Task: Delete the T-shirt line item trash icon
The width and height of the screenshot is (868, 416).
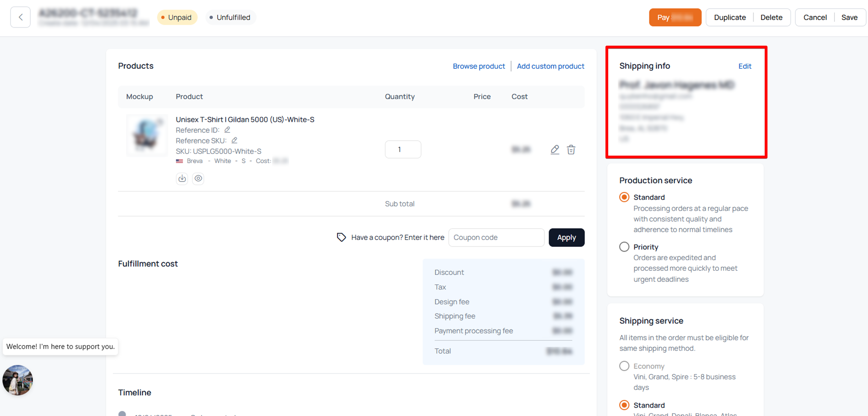Action: pyautogui.click(x=571, y=150)
